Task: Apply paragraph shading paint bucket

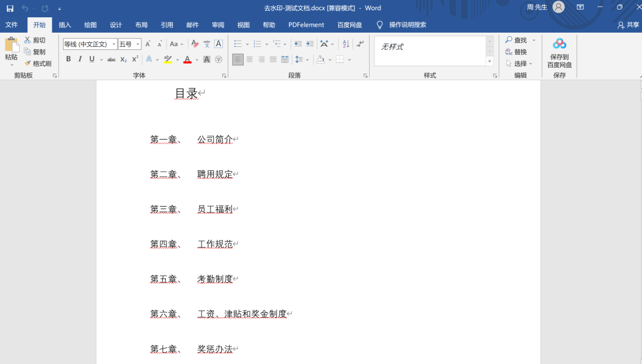Action: coord(320,59)
